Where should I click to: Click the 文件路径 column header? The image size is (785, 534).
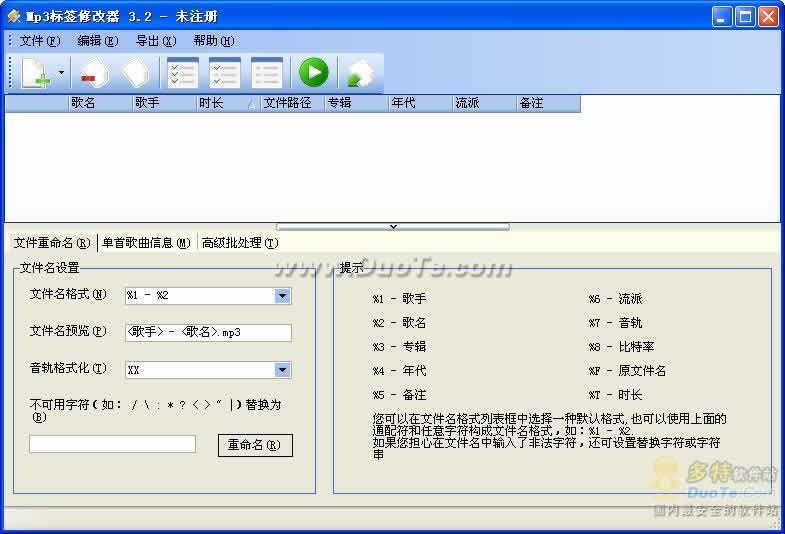pos(292,103)
